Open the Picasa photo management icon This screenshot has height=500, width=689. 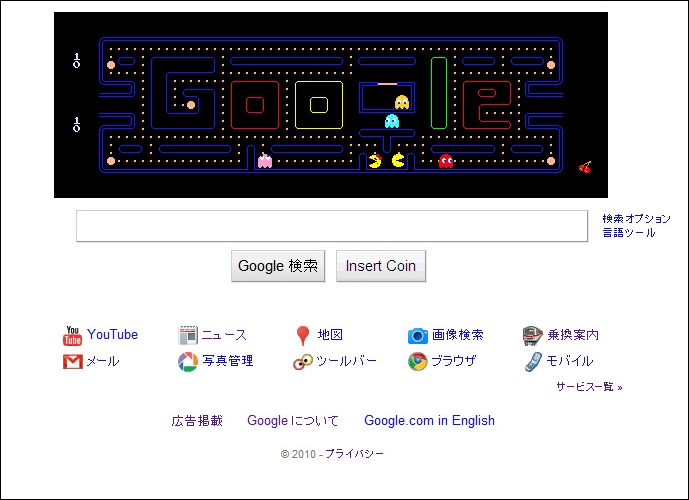[188, 362]
